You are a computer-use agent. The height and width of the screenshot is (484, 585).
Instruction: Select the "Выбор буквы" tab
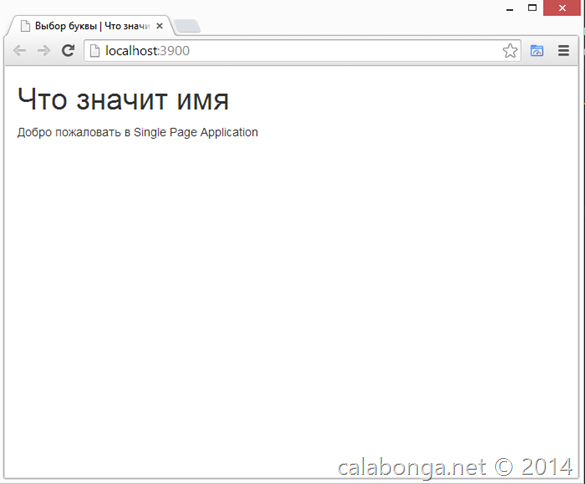click(91, 26)
